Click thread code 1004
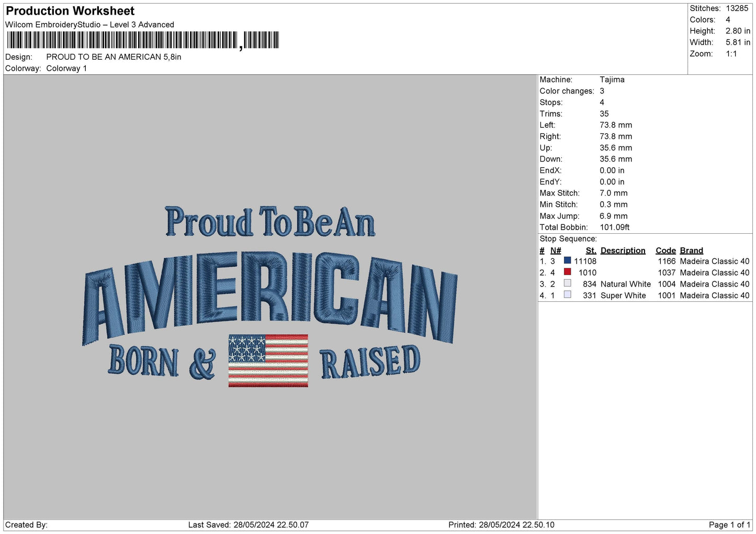 coord(667,284)
